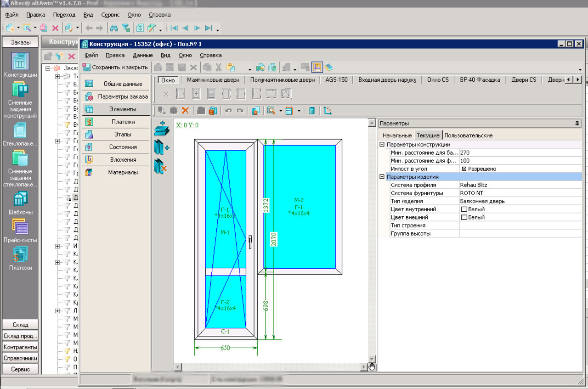588x389 pixels.
Task: Switch to the AGS-150 tab
Action: (x=337, y=80)
